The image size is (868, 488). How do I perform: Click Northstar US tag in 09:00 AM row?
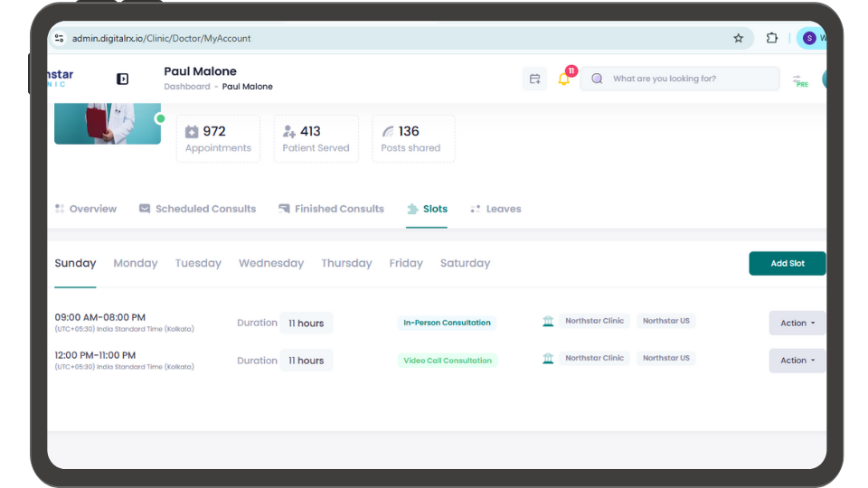[x=666, y=321]
